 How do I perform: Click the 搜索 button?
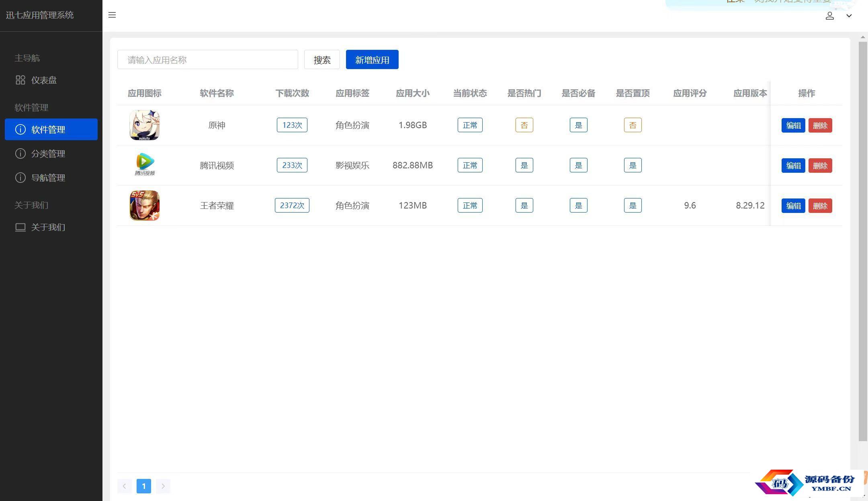point(322,59)
